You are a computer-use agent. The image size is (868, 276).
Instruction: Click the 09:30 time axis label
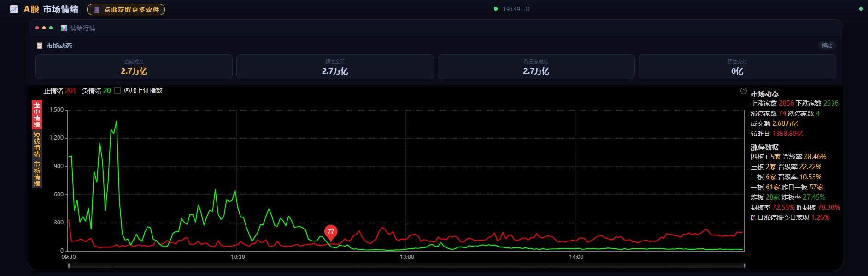pyautogui.click(x=69, y=257)
